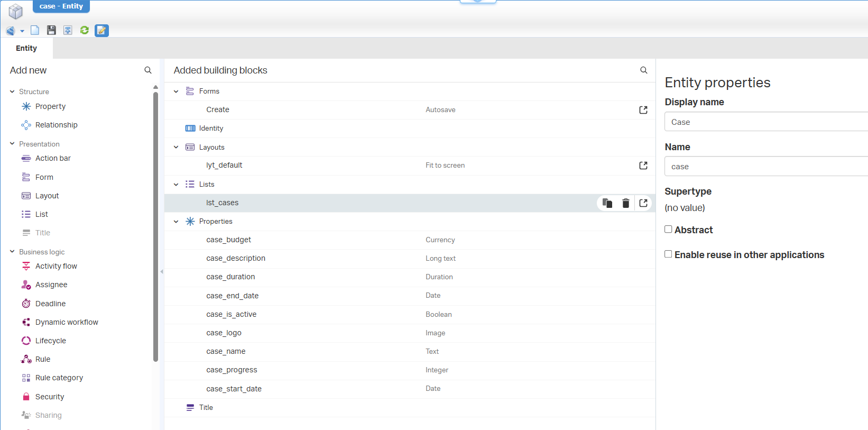Enable the Abstract checkbox
Screen dimensions: 868x430
(x=668, y=229)
